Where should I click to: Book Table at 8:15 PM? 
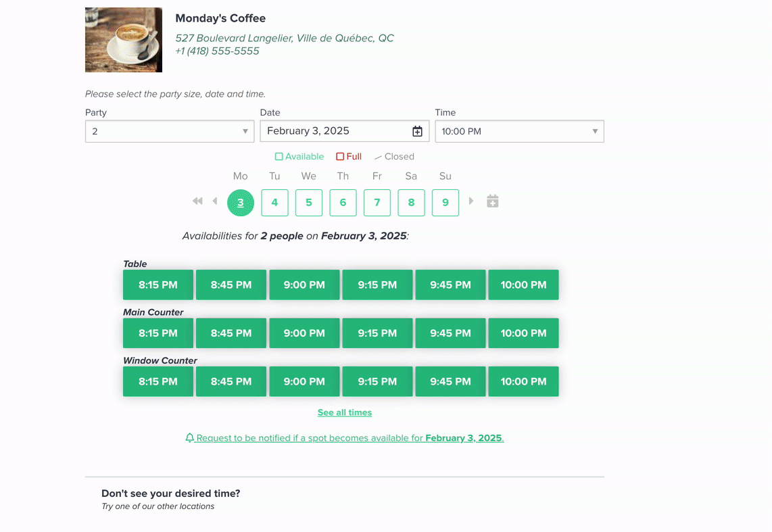click(x=158, y=285)
